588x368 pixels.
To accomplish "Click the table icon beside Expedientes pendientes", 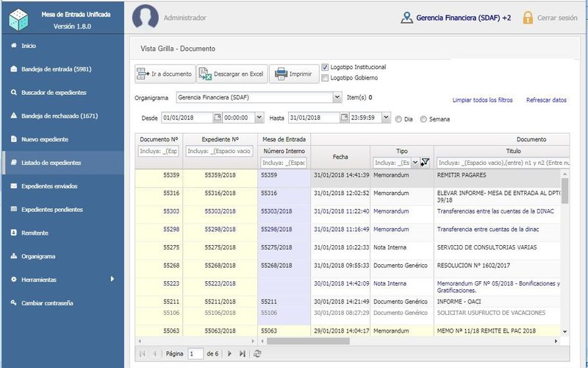I will [x=14, y=209].
